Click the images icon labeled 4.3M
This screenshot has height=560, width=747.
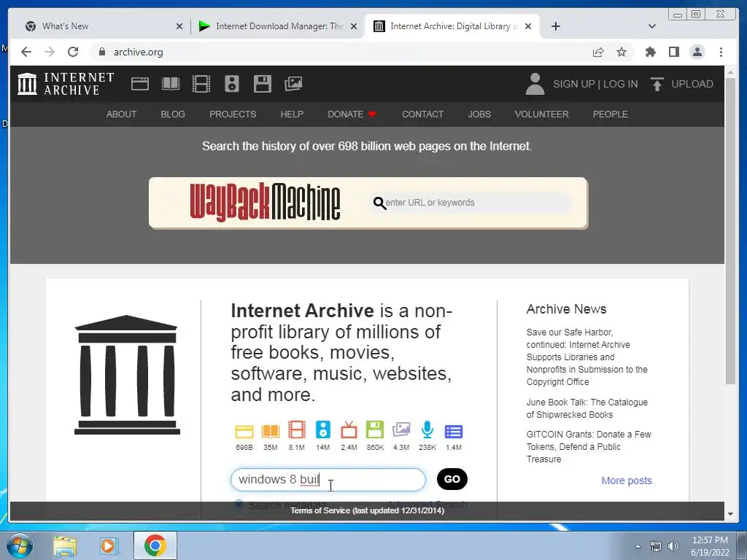401,430
